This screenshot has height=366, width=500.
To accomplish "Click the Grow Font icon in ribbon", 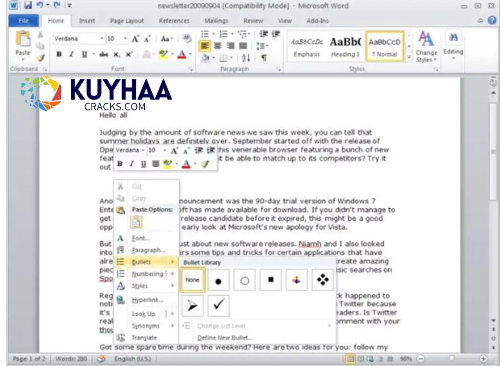I will (x=135, y=39).
